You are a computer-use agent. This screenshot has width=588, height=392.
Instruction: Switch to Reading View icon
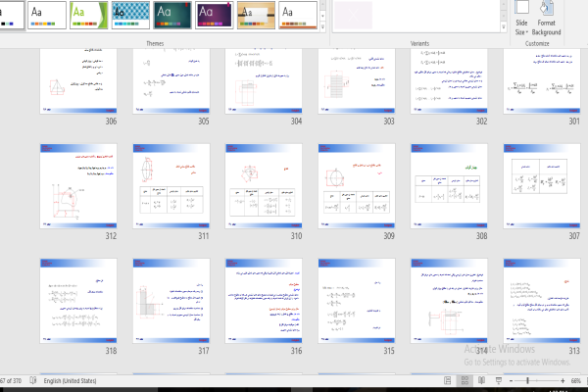(x=481, y=381)
